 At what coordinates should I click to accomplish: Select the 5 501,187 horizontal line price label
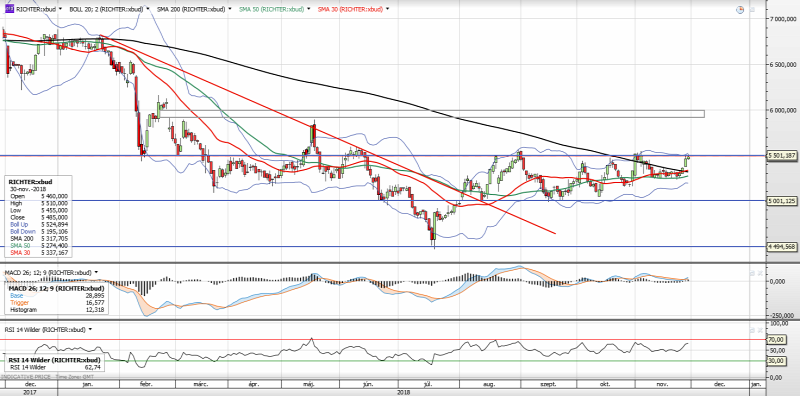(782, 156)
